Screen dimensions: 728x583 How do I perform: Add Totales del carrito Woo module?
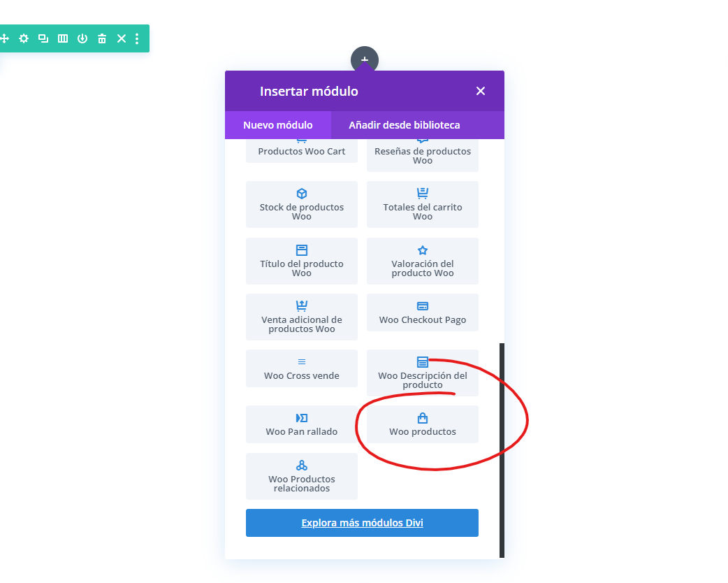coord(423,204)
